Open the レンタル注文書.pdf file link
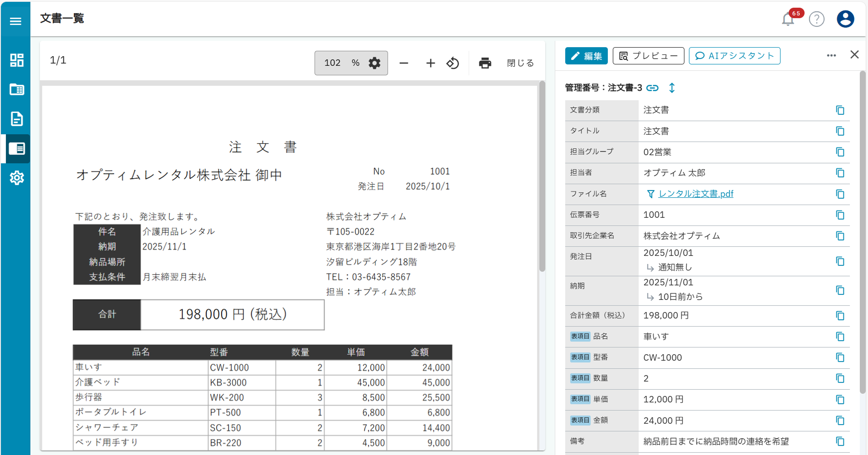This screenshot has height=455, width=868. tap(695, 194)
